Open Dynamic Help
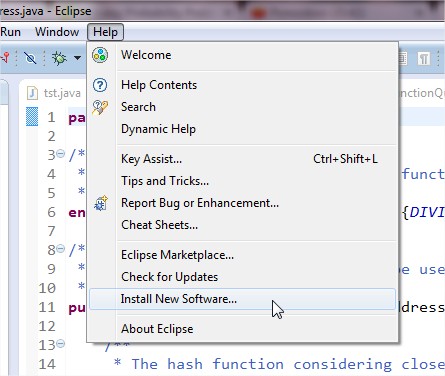 [x=243, y=129]
